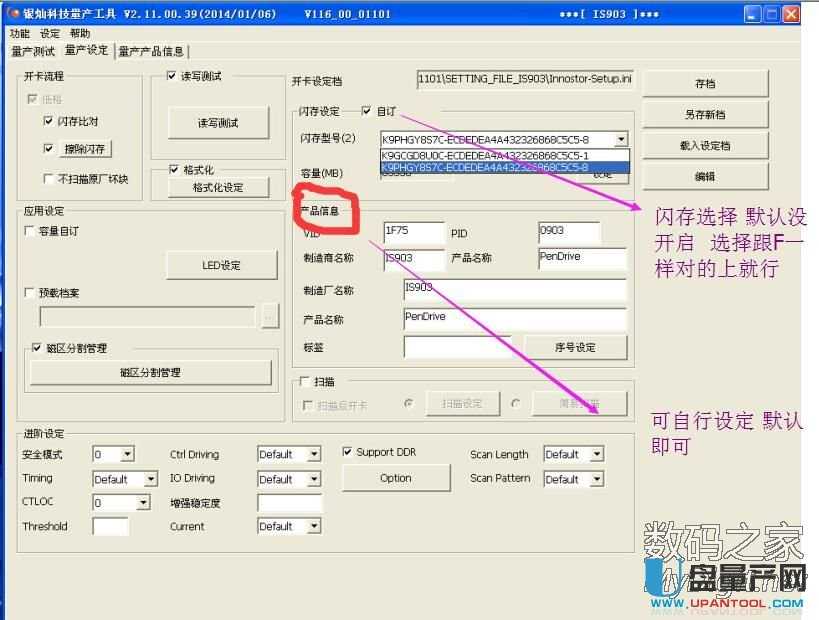Switch to the 量产产品信息 tab
This screenshot has width=819, height=620.
[x=152, y=50]
